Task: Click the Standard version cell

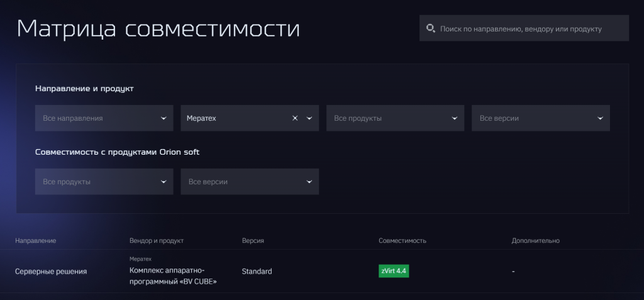Action: pos(257,272)
